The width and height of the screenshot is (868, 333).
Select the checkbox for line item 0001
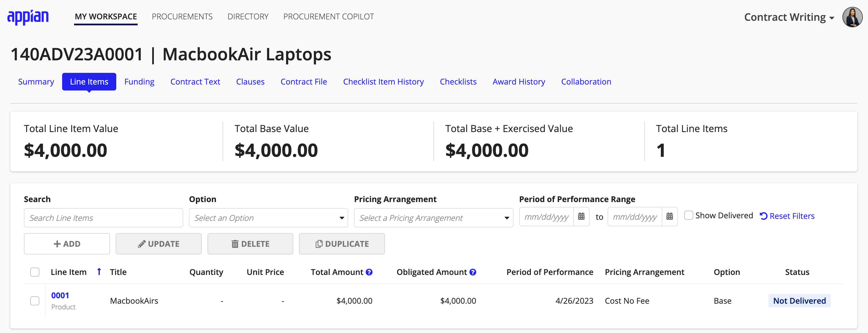click(35, 301)
